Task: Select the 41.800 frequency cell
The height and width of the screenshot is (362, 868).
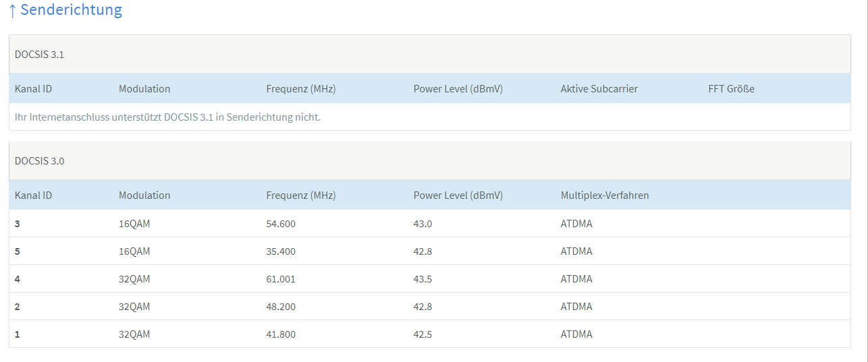Action: 281,334
